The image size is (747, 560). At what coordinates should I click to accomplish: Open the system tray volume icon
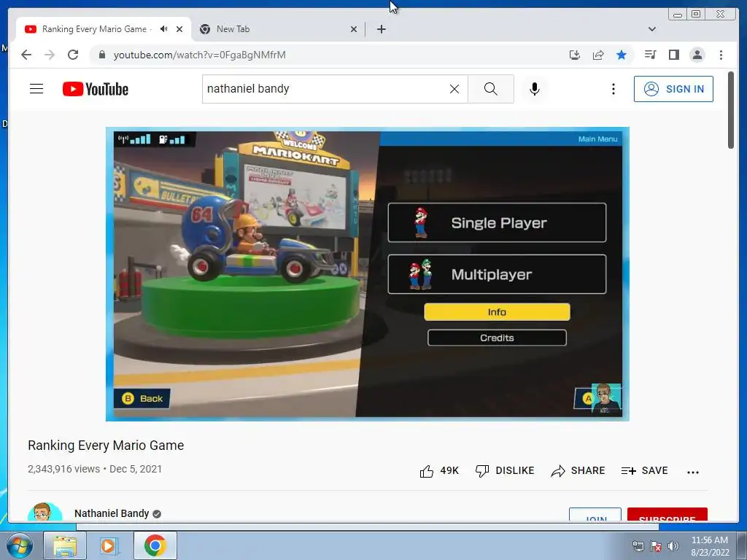coord(673,546)
